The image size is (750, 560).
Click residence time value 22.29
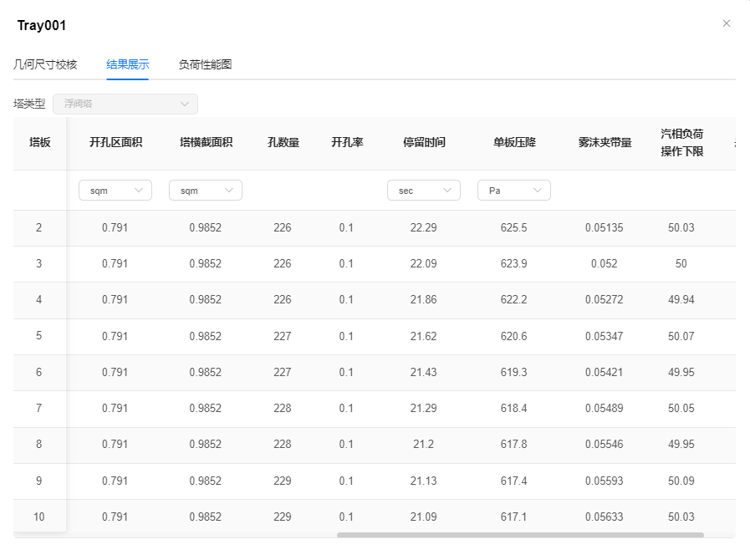(423, 227)
